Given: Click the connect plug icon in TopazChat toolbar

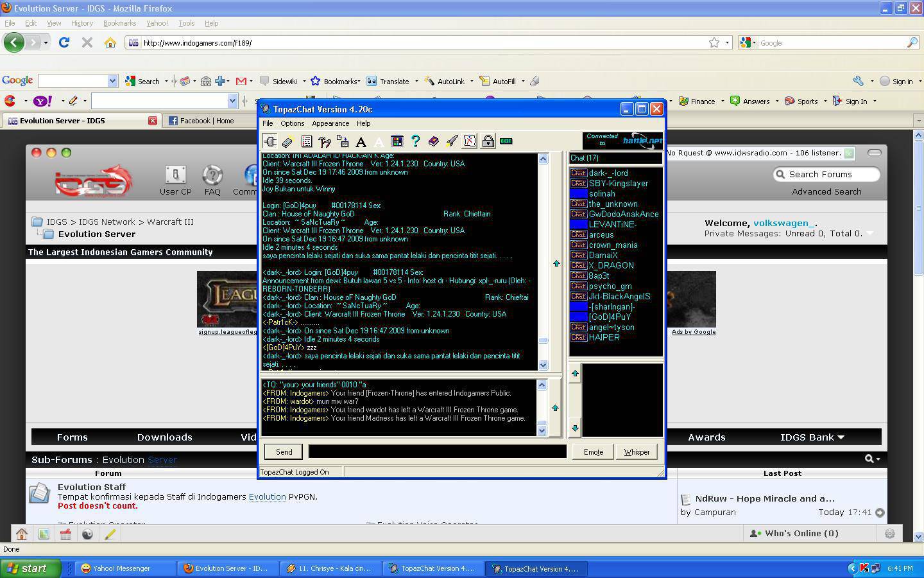Looking at the screenshot, I should [x=269, y=141].
